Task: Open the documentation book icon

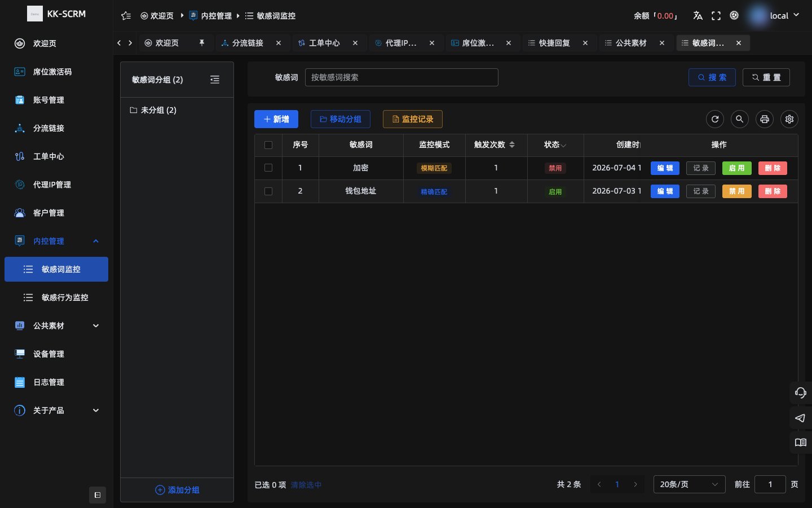Action: 801,443
